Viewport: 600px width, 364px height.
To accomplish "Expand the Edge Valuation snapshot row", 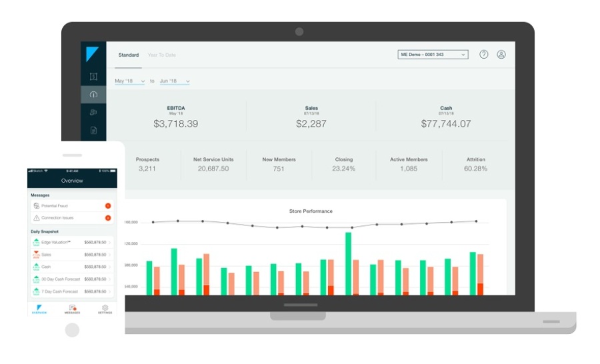I will coord(71,243).
